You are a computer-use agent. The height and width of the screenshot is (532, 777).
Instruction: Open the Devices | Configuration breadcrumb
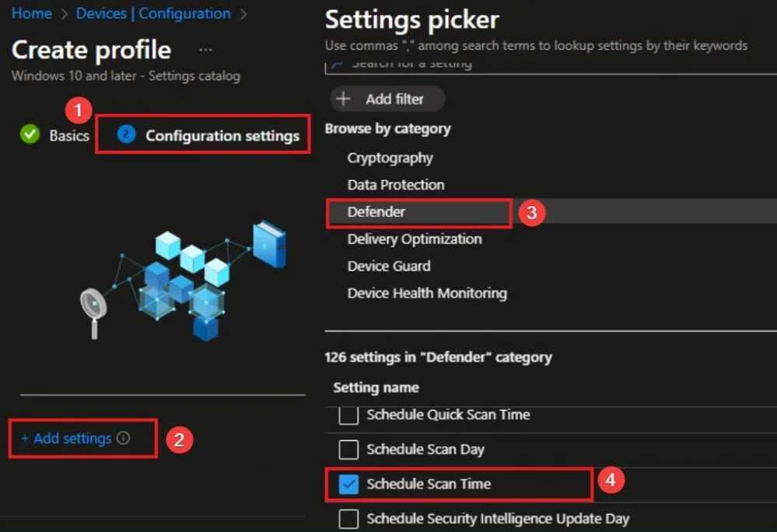click(153, 13)
